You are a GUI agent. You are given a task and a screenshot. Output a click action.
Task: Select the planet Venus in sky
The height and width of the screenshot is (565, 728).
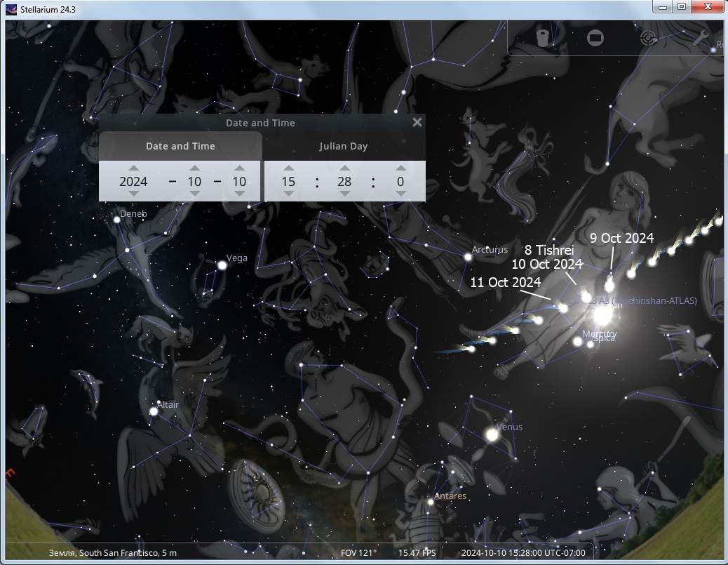point(492,435)
